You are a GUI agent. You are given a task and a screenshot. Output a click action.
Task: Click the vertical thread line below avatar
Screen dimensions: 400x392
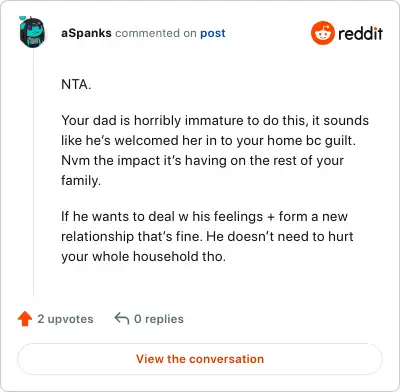(33, 172)
